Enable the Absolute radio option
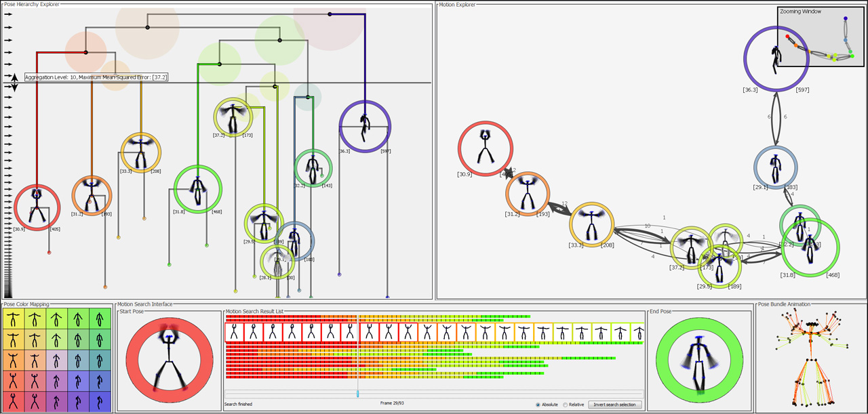 point(538,405)
